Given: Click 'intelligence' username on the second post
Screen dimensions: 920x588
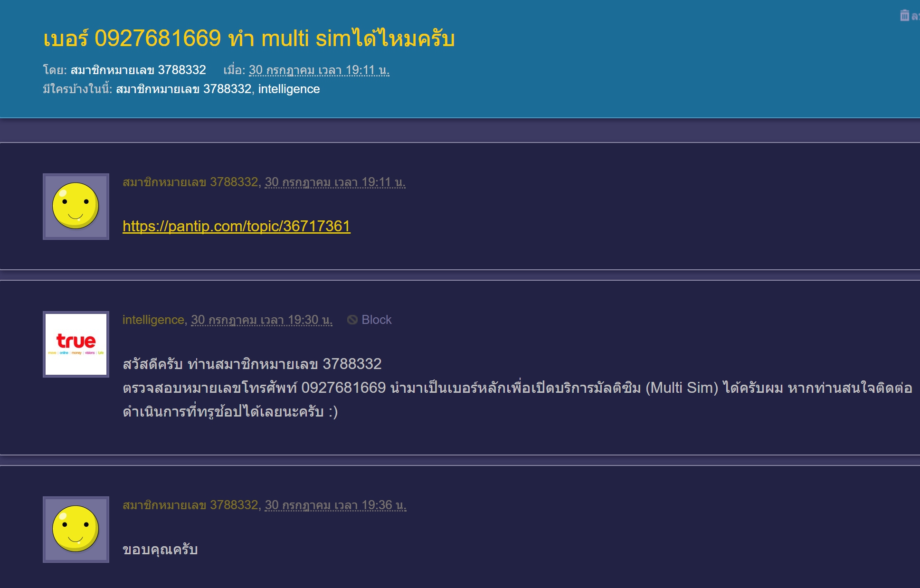Looking at the screenshot, I should 153,320.
